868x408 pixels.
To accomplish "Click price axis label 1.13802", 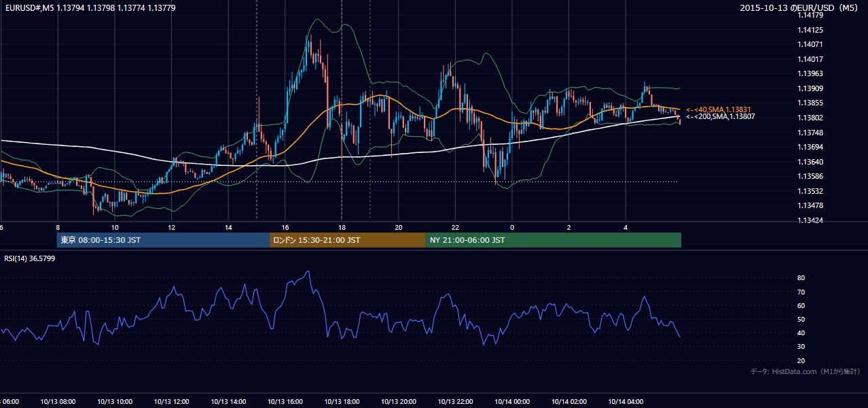I will tap(810, 118).
